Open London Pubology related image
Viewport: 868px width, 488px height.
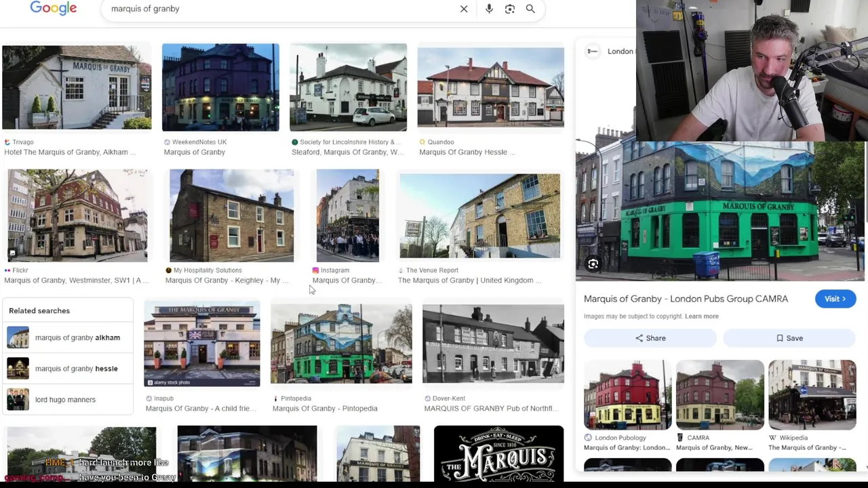coord(627,395)
